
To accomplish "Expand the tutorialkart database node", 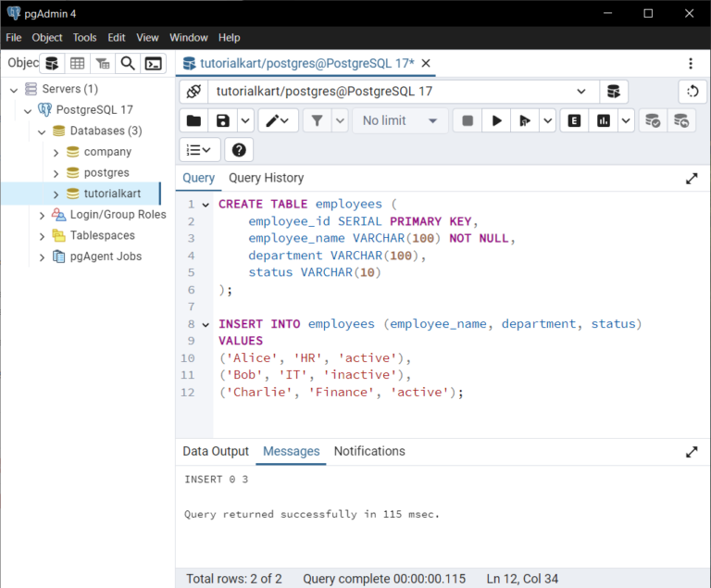I will [x=56, y=194].
